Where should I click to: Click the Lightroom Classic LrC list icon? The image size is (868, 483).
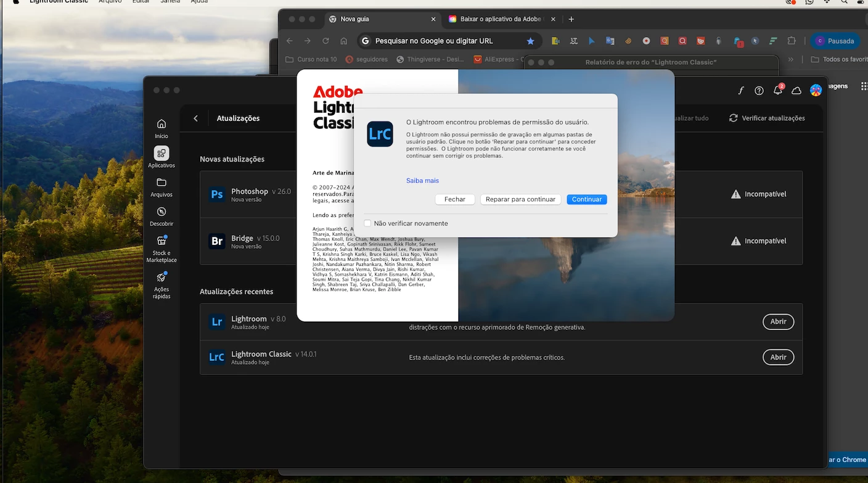coord(217,357)
